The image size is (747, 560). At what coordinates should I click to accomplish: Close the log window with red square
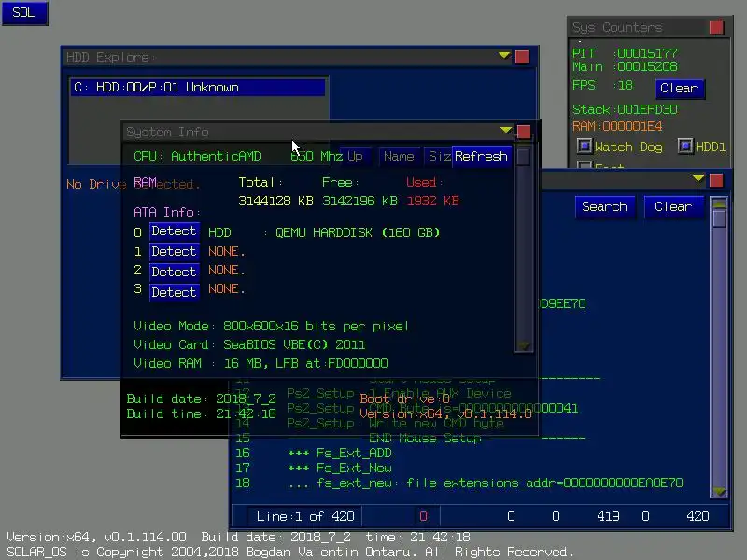[x=716, y=180]
